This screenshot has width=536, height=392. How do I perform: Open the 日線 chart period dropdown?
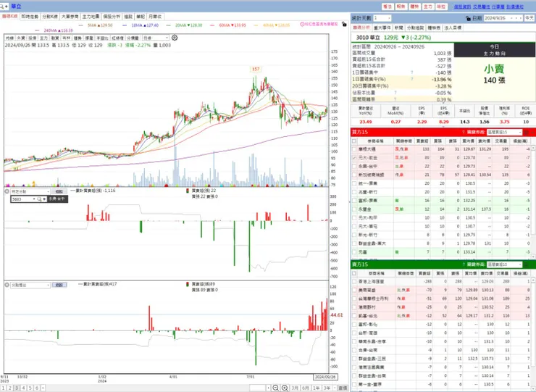pos(156,38)
